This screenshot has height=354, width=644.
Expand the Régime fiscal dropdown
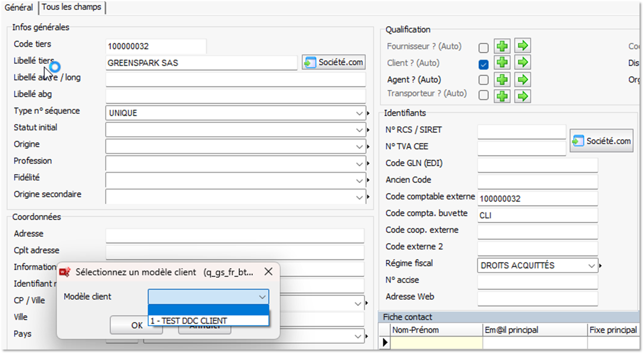click(591, 266)
